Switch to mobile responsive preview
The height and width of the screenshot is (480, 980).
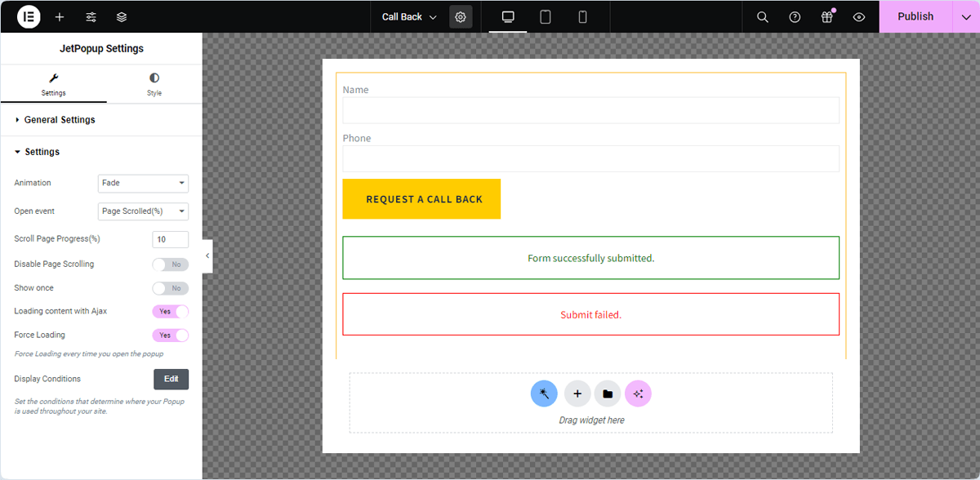coord(581,16)
